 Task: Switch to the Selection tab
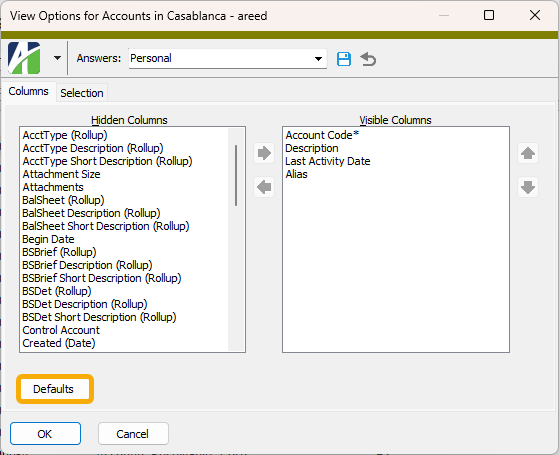tap(82, 93)
